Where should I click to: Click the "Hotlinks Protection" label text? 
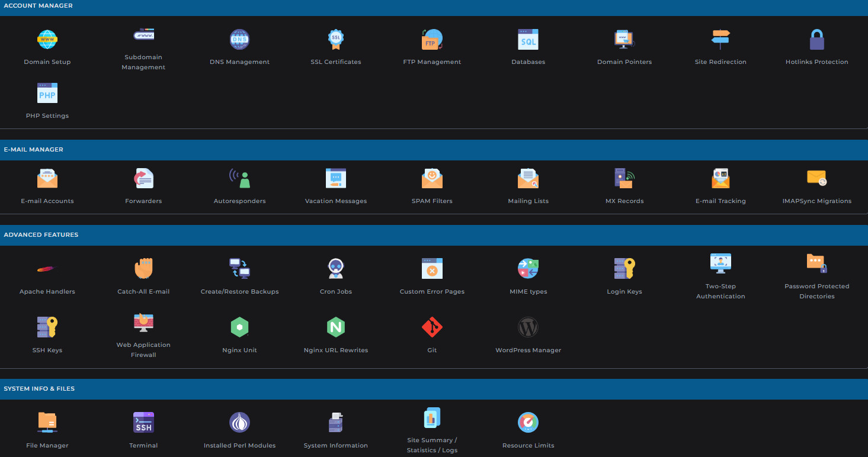817,62
